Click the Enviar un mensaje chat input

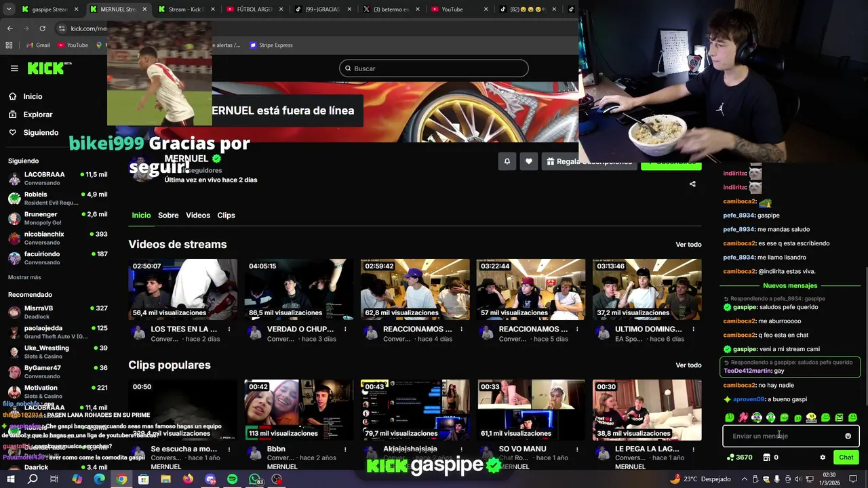pyautogui.click(x=791, y=436)
